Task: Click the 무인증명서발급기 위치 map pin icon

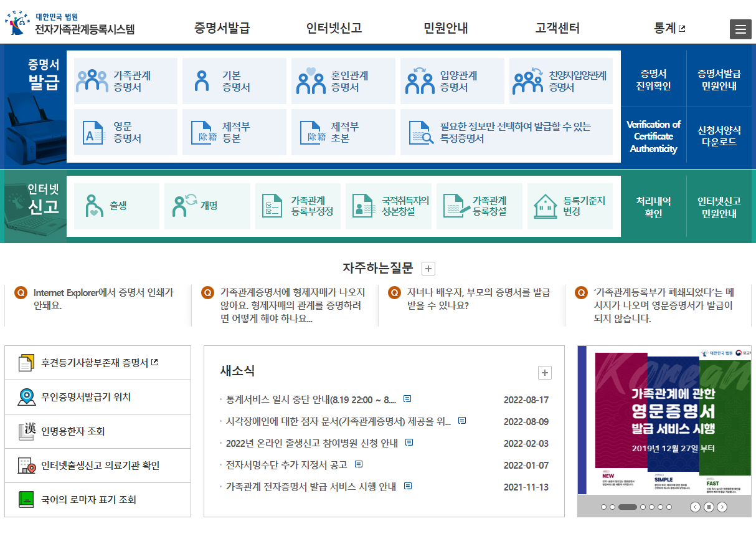Action: click(26, 397)
